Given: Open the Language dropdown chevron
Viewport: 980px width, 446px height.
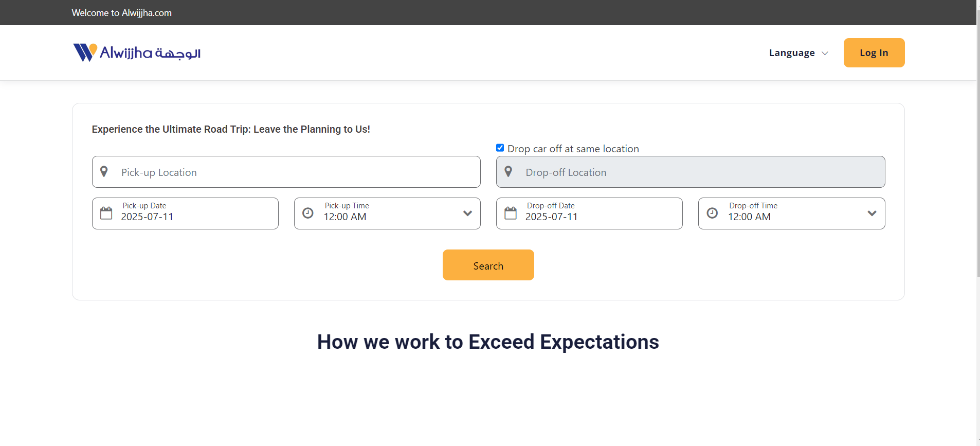Looking at the screenshot, I should (825, 53).
